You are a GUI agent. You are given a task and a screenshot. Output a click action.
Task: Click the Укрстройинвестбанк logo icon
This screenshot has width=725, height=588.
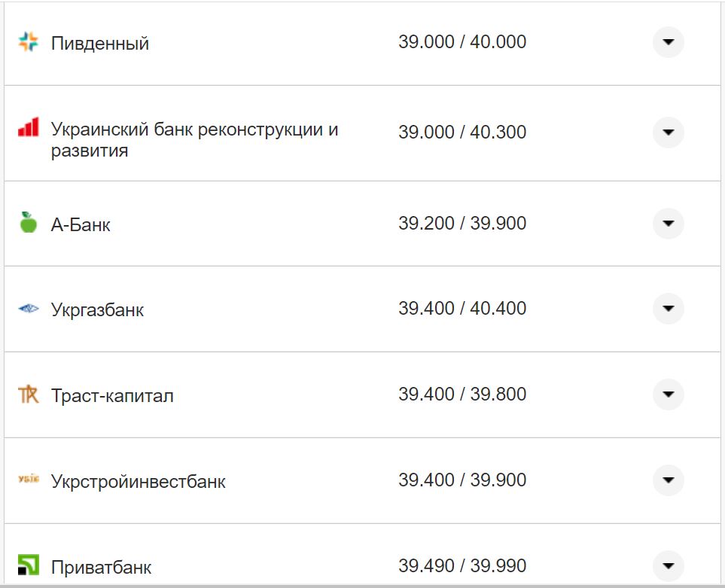[28, 480]
